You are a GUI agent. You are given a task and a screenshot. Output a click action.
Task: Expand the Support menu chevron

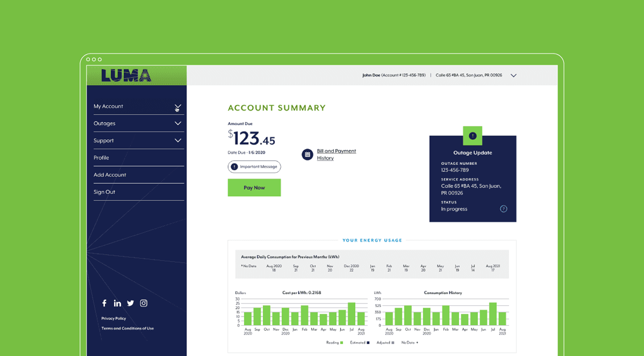178,141
